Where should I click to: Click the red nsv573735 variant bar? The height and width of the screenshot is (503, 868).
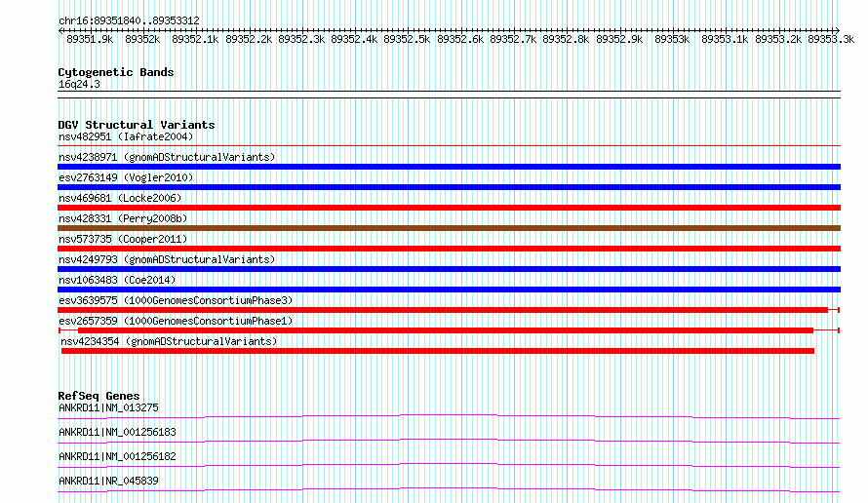(x=449, y=249)
